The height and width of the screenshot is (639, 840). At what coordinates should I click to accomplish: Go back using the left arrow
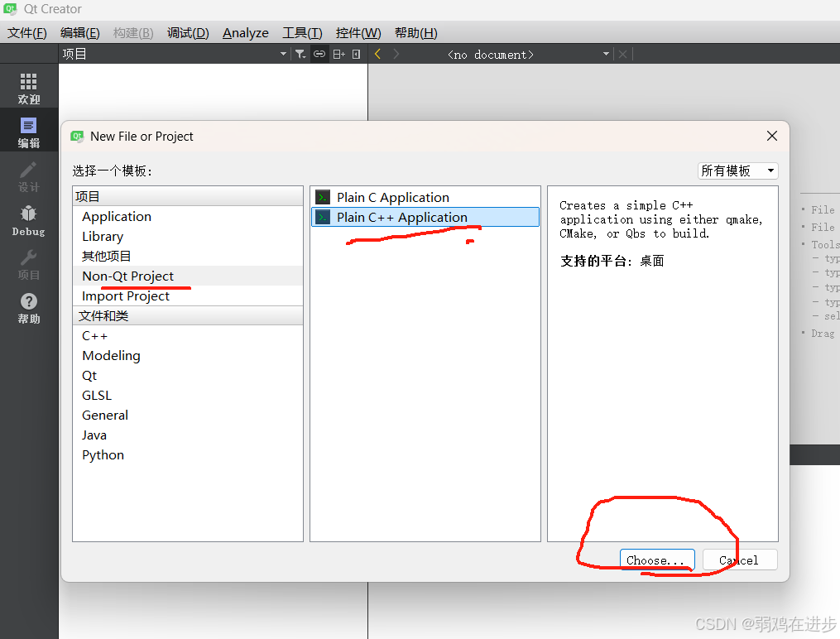pyautogui.click(x=377, y=54)
